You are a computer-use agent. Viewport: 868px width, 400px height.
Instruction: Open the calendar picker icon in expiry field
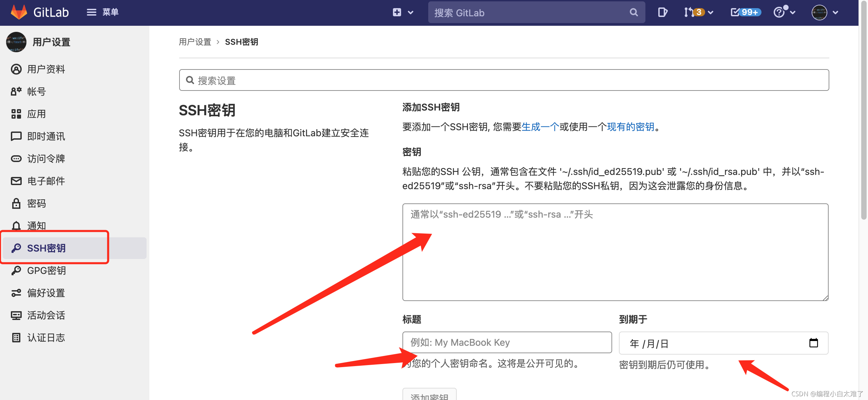click(813, 343)
